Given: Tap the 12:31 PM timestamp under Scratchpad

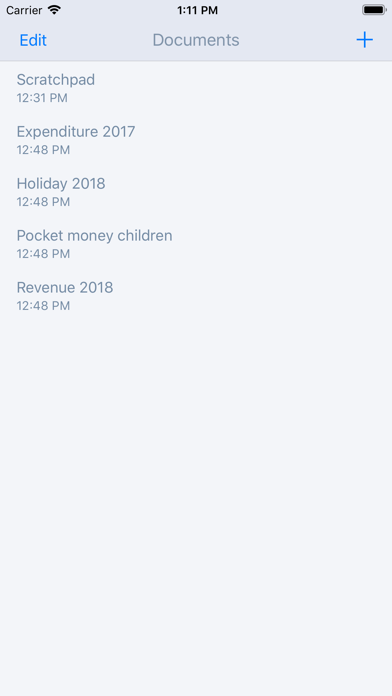Looking at the screenshot, I should (x=42, y=98).
